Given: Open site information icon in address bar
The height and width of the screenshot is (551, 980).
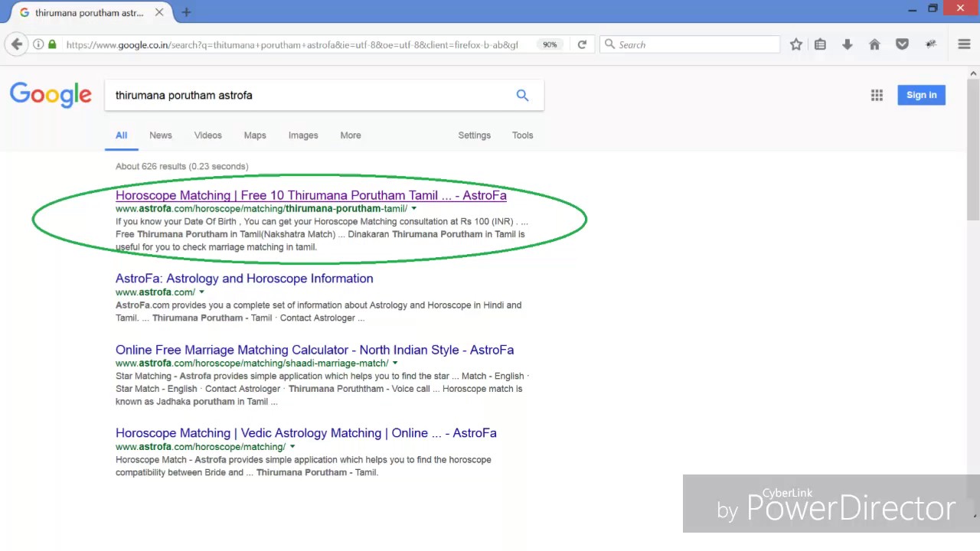Looking at the screenshot, I should point(38,44).
